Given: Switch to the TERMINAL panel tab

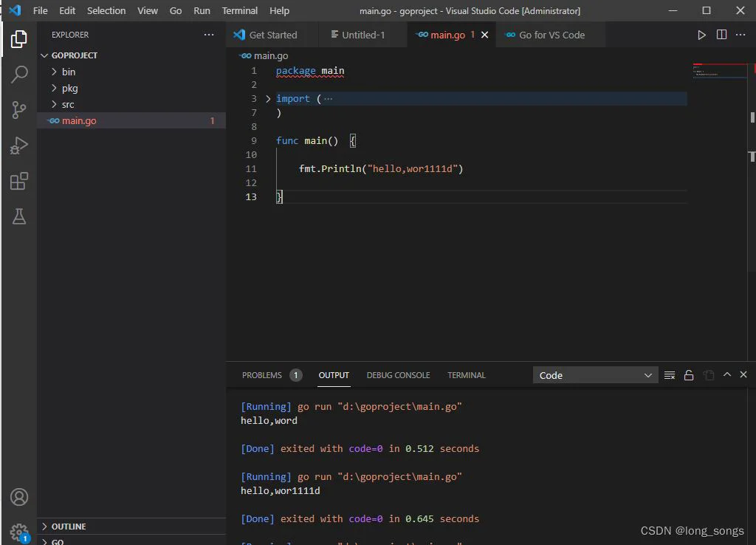Looking at the screenshot, I should click(467, 375).
